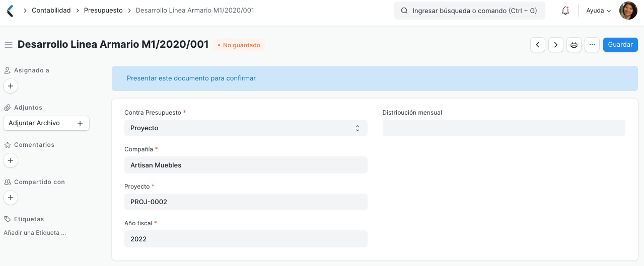644x266 pixels.
Task: Go to Contabilidad breadcrumb
Action: coord(51,10)
